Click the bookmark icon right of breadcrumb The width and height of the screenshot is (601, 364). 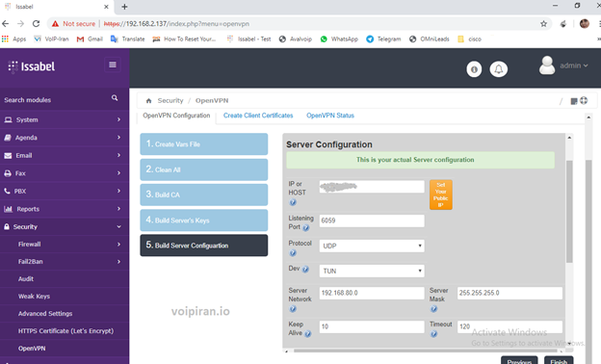pyautogui.click(x=574, y=101)
